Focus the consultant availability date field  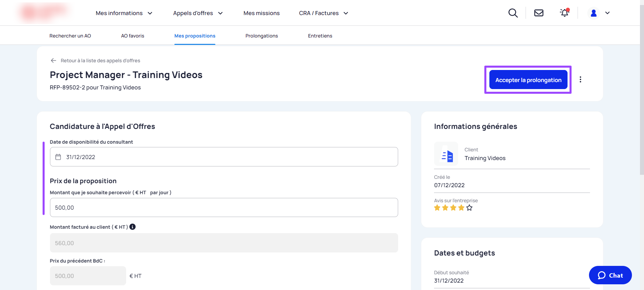click(224, 157)
